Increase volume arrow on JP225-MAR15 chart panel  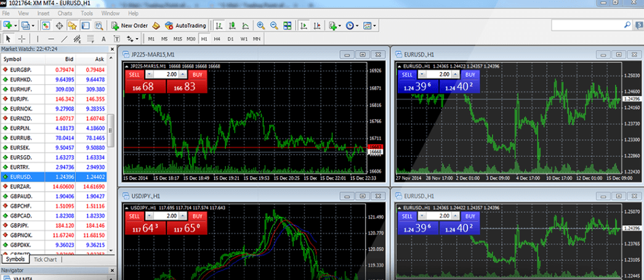183,74
